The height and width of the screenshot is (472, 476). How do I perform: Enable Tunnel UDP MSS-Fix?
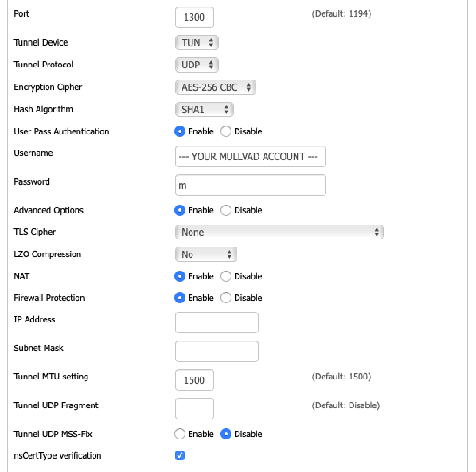[180, 434]
